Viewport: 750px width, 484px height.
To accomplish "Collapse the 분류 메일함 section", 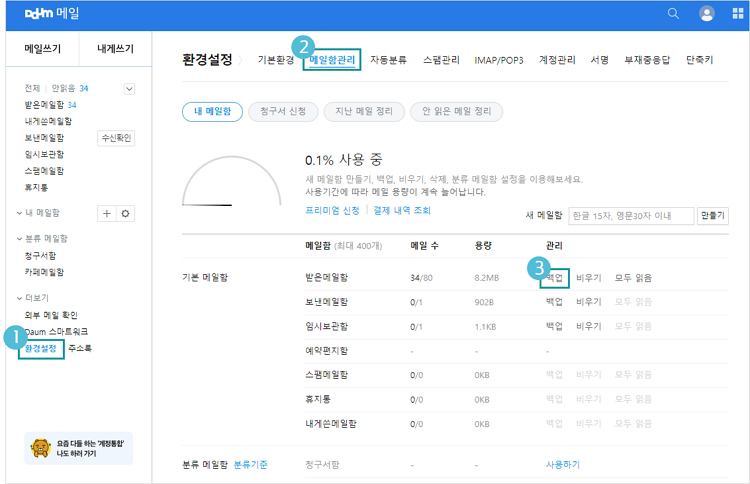I will 20,239.
